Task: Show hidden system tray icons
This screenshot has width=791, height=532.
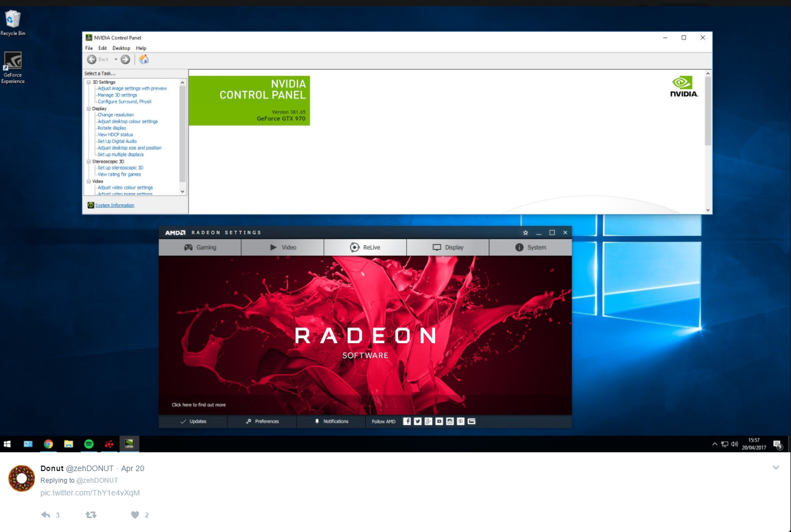Action: click(x=715, y=444)
